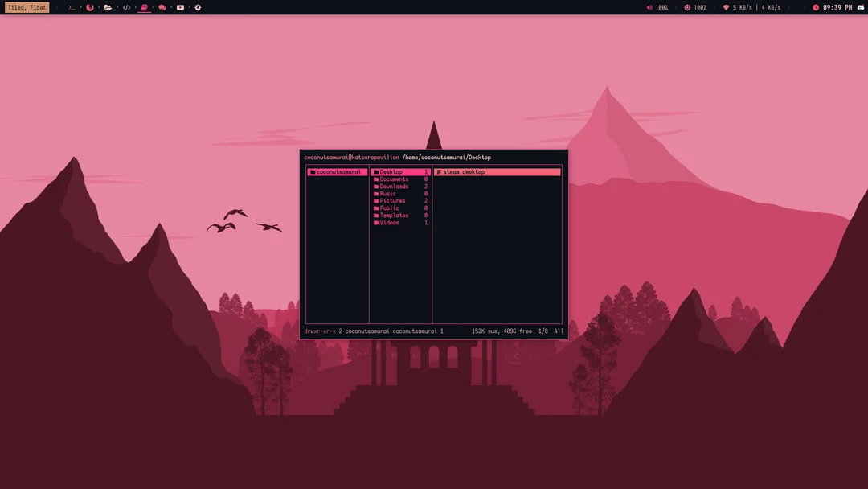Select the Documents folder
868x489 pixels.
point(393,179)
